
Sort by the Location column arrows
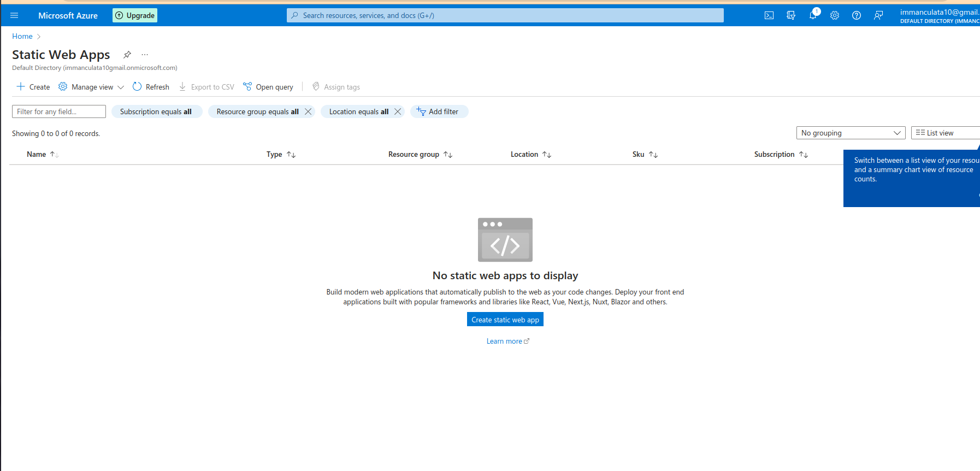coord(547,155)
